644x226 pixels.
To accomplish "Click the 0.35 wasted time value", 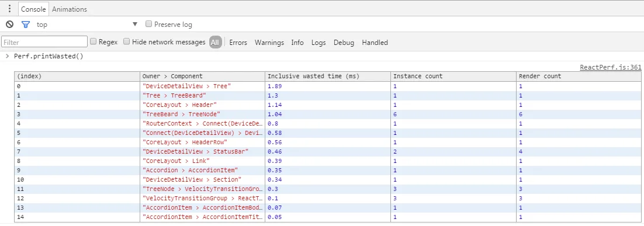I will (274, 170).
